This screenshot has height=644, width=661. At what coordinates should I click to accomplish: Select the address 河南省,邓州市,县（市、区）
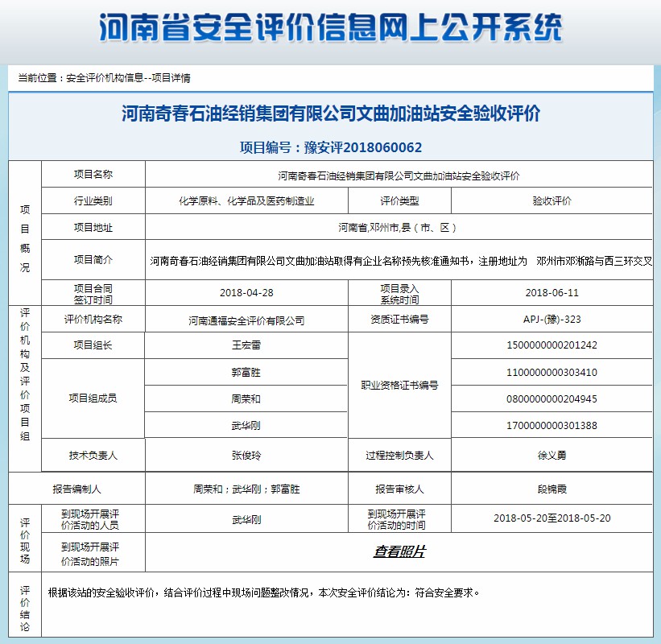click(398, 228)
